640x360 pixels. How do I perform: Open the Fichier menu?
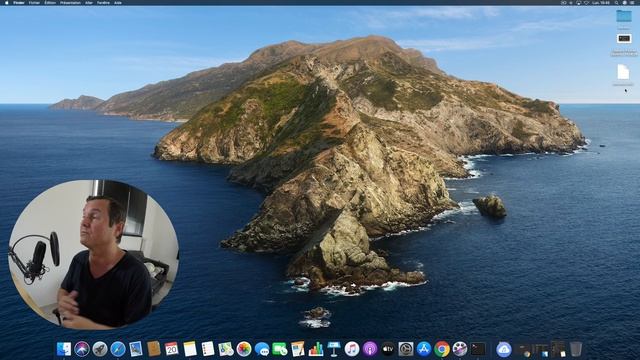34,2
